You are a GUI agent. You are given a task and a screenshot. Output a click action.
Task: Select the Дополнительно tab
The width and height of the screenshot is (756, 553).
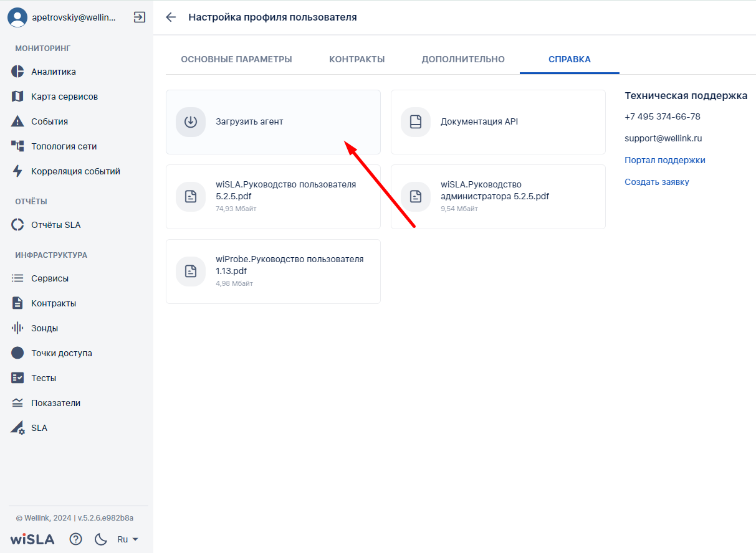tap(463, 59)
